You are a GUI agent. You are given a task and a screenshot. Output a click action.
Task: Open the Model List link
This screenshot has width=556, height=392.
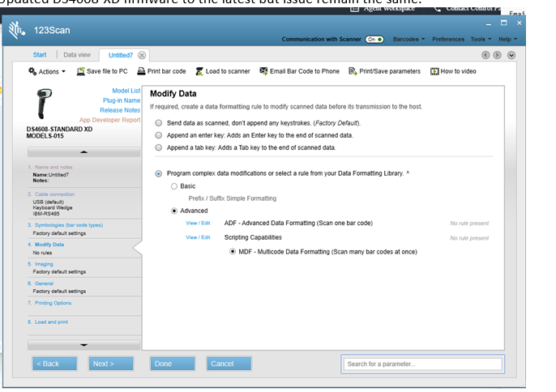coord(126,91)
